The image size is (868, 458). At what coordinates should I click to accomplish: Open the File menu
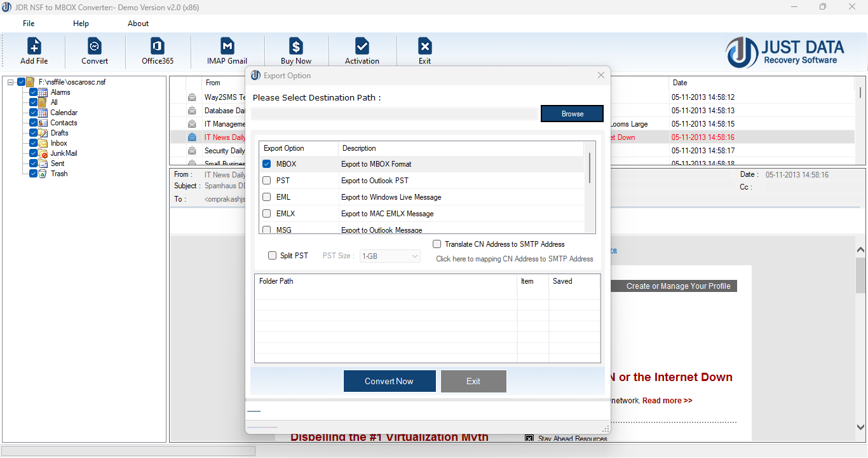pos(29,24)
